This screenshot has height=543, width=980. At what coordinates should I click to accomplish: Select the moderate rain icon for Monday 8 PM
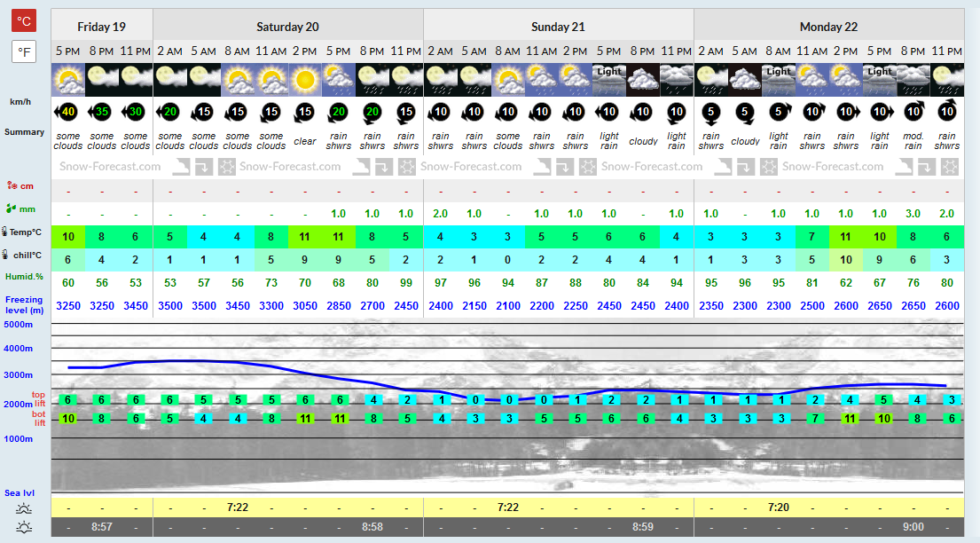pos(913,80)
